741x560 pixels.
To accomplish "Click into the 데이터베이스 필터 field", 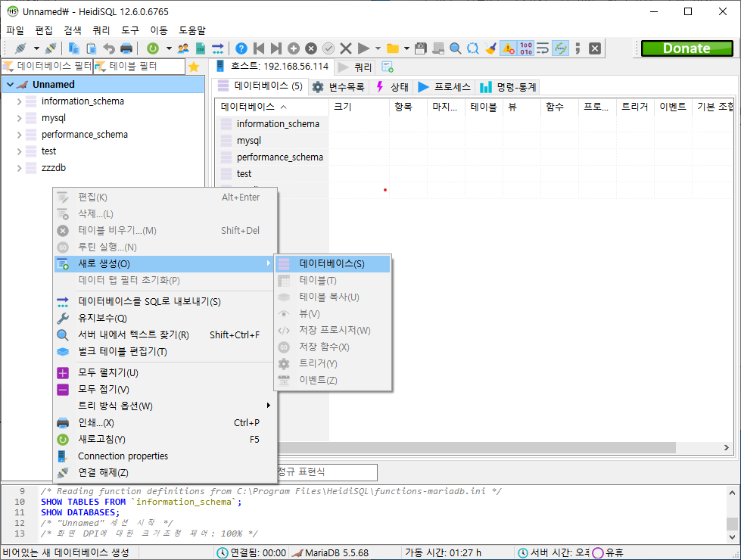I will click(x=47, y=67).
